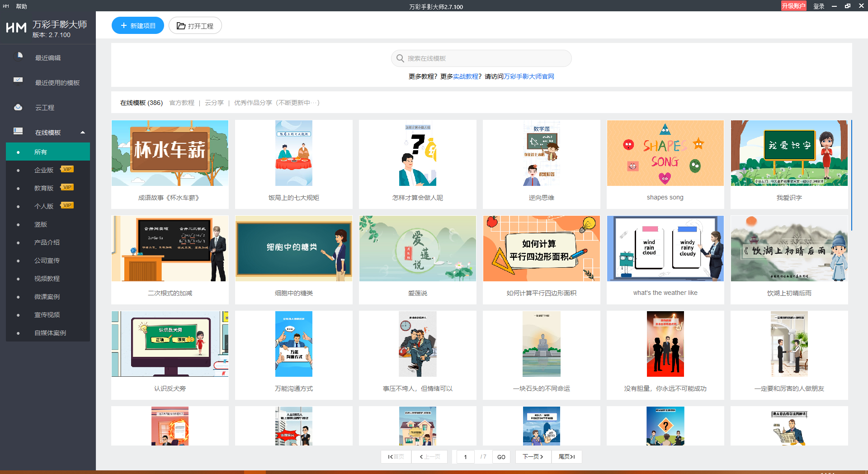
Task: Create a new project with 新建项目
Action: point(138,26)
